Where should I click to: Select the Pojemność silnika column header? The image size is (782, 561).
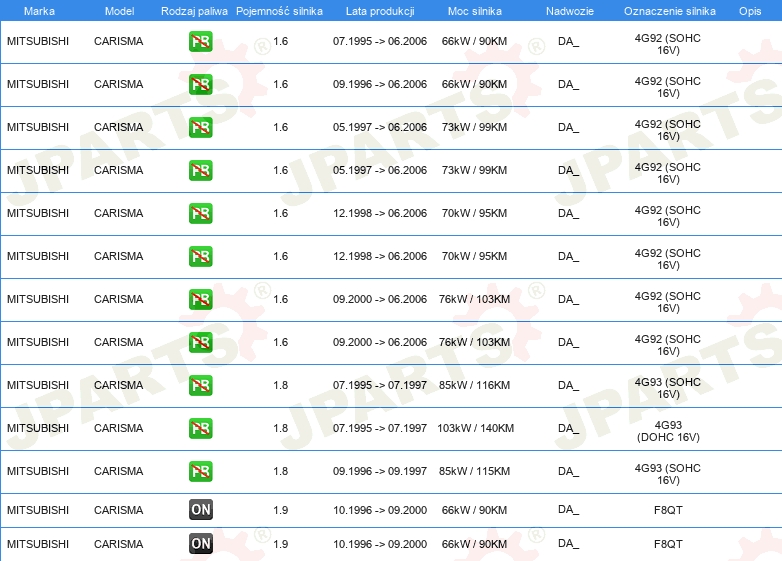[x=279, y=11]
